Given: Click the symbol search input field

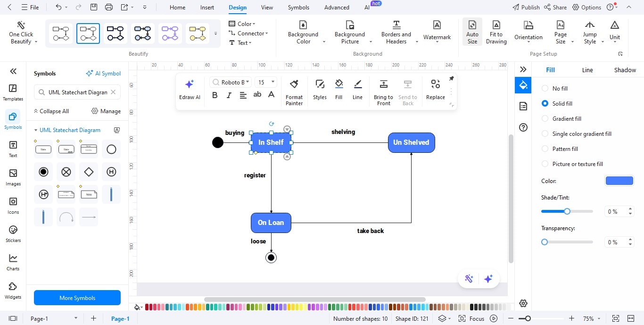Looking at the screenshot, I should (78, 92).
